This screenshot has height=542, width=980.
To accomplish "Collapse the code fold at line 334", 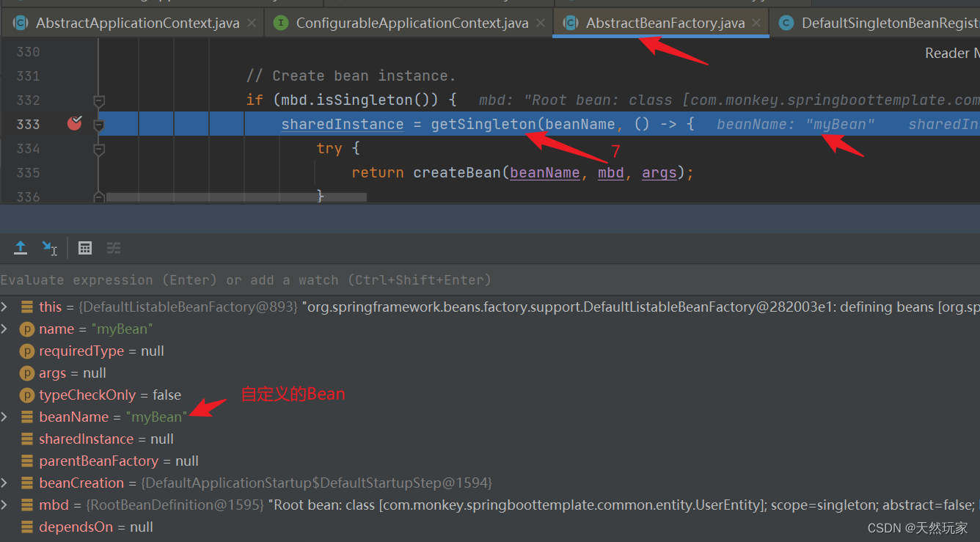I will tap(99, 149).
